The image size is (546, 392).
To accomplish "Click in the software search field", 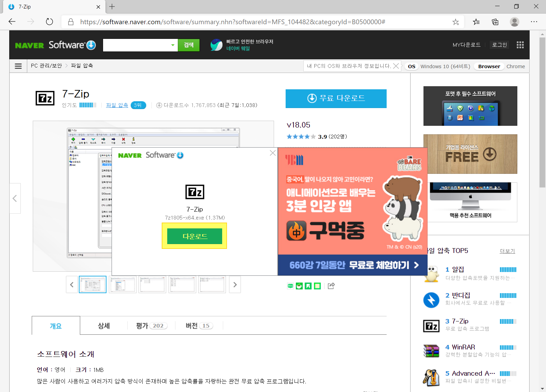I will pos(136,45).
